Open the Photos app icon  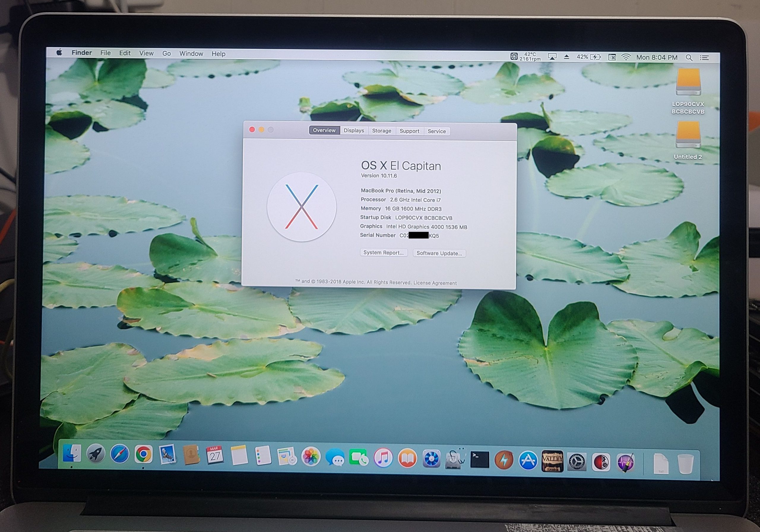coord(311,457)
